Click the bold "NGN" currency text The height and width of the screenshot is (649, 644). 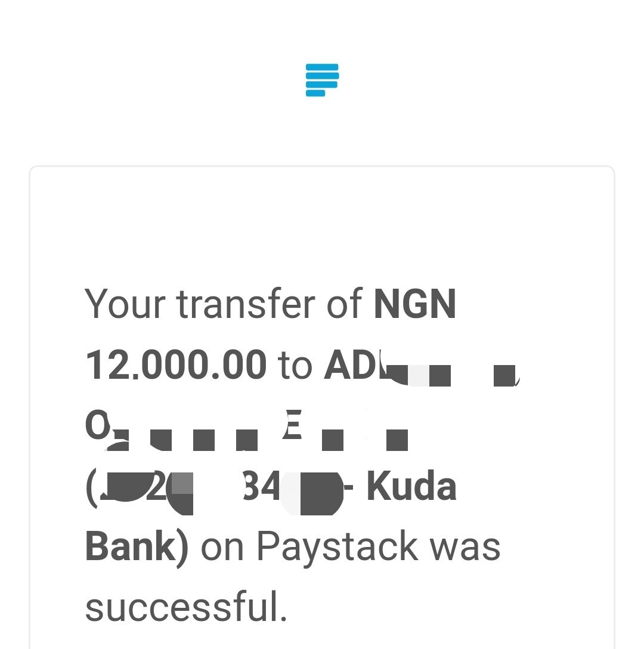tap(414, 305)
